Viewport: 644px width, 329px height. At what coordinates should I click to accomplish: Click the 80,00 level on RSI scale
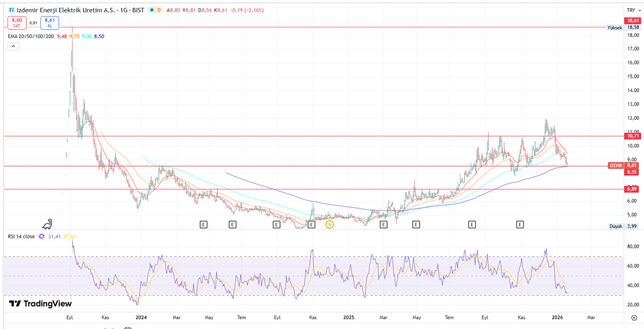pos(633,247)
